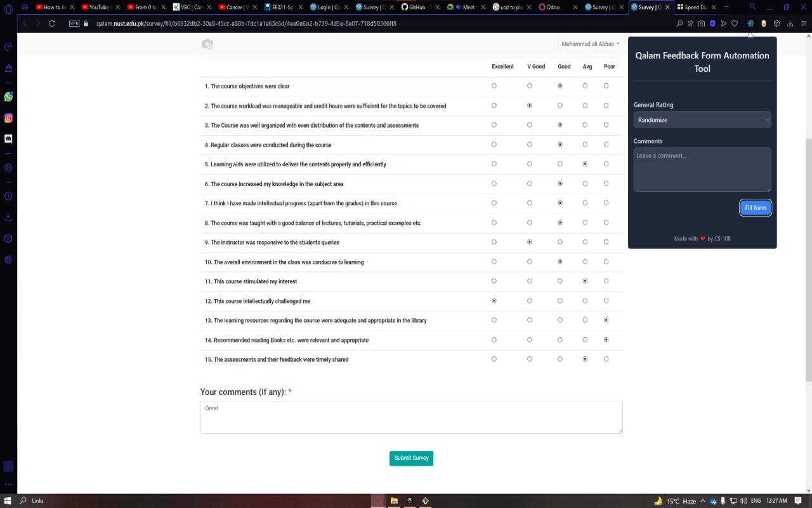The image size is (812, 508).
Task: Click the camera snapshot icon in toolbar
Action: pyautogui.click(x=702, y=23)
